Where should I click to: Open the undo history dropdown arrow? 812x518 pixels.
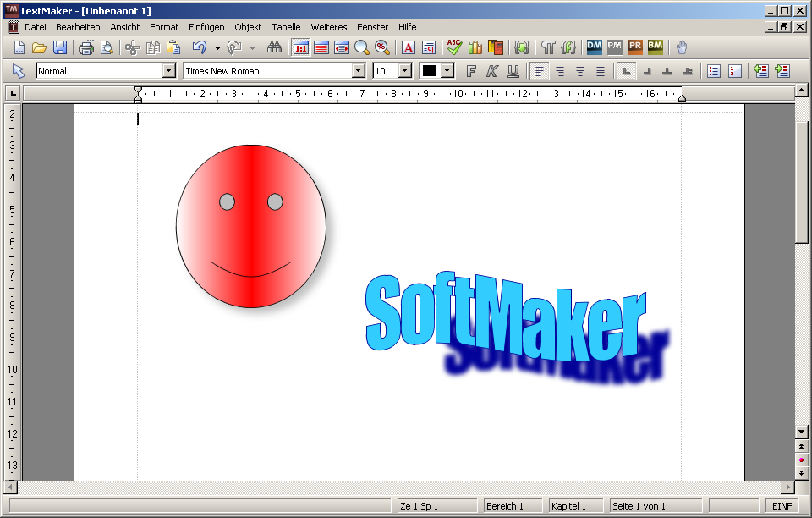(217, 48)
